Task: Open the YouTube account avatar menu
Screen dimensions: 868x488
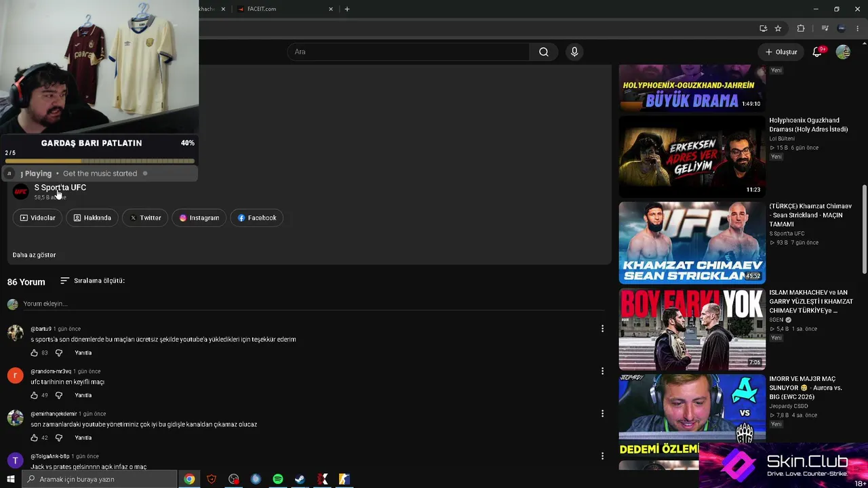Action: pyautogui.click(x=843, y=52)
